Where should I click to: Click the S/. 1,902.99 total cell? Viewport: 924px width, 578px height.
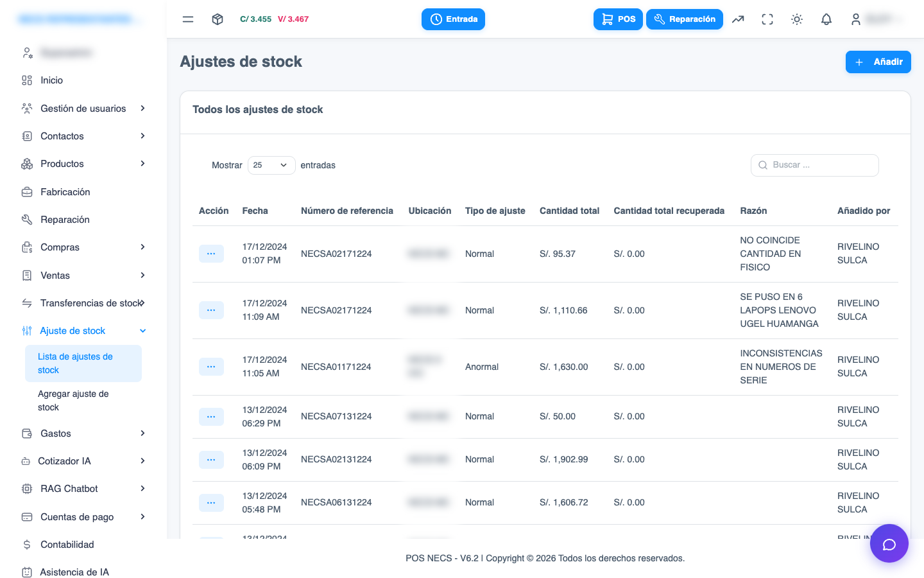564,459
